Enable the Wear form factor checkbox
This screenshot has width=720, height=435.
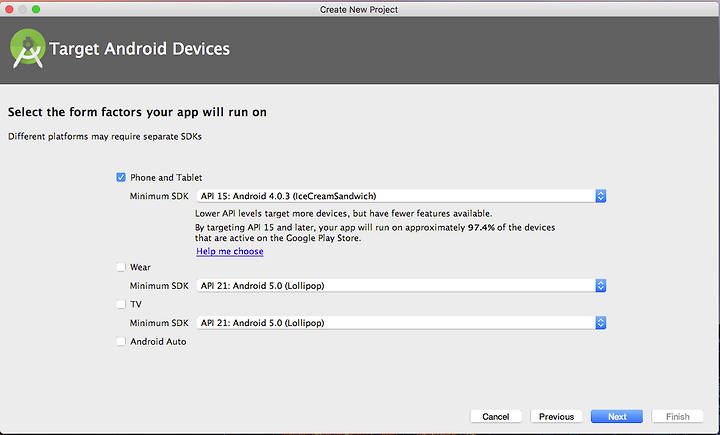pos(121,267)
